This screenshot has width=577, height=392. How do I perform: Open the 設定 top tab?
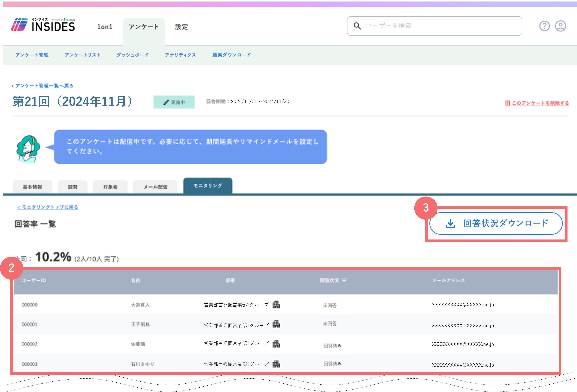(181, 27)
